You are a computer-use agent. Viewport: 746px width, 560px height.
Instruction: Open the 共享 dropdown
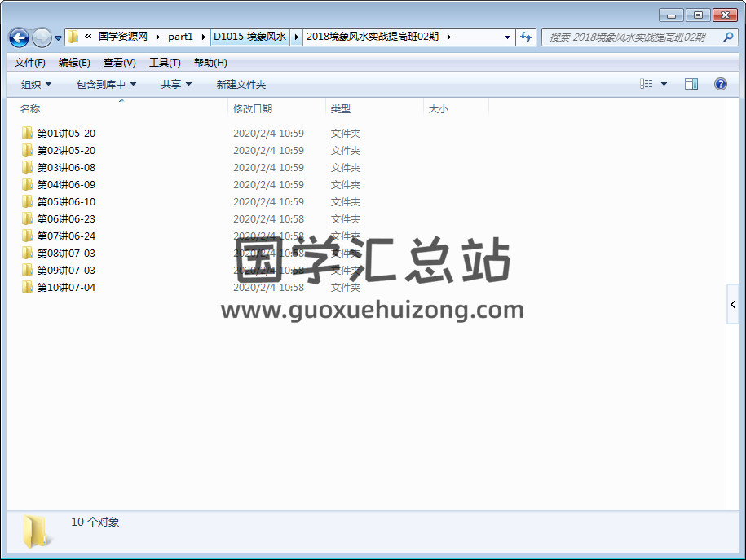(176, 85)
